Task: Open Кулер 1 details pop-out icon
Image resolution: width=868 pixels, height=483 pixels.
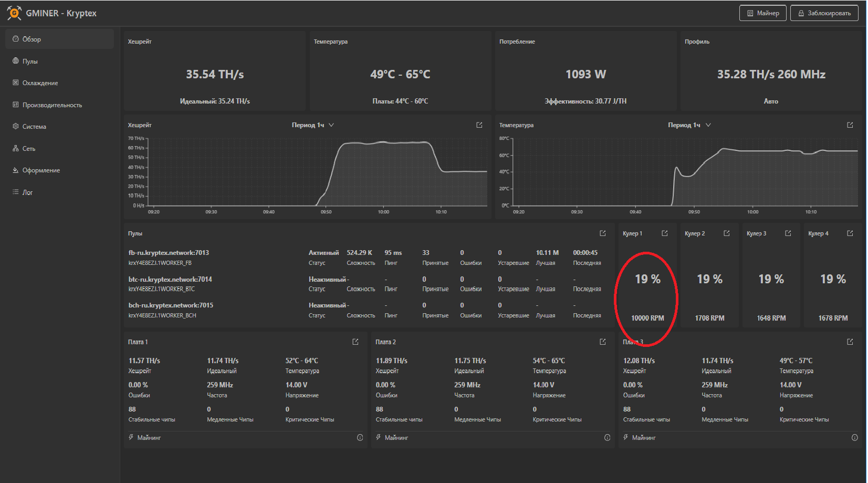Action: click(x=664, y=233)
